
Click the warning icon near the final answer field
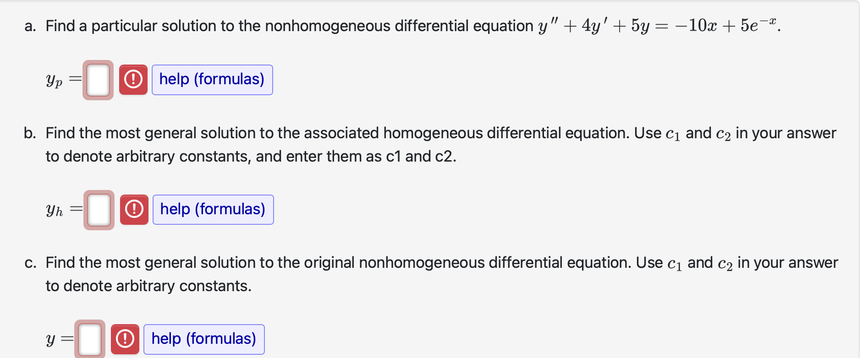tap(125, 339)
